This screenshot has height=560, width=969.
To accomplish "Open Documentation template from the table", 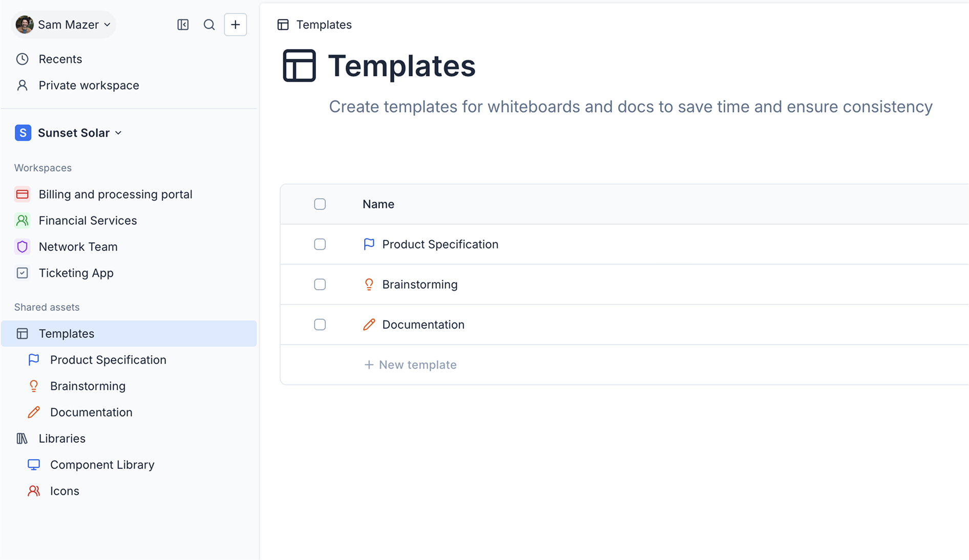I will [x=423, y=325].
